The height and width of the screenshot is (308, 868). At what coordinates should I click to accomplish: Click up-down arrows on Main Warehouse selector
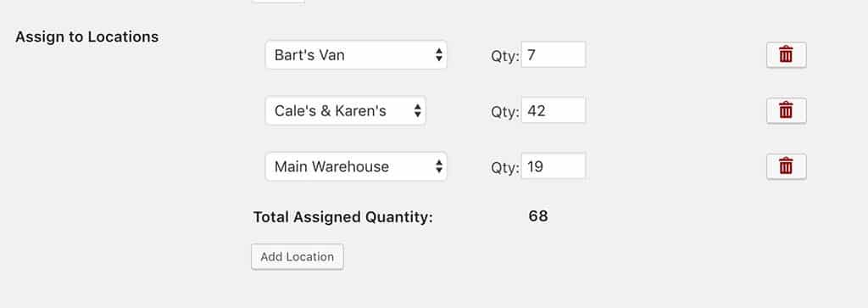(438, 166)
